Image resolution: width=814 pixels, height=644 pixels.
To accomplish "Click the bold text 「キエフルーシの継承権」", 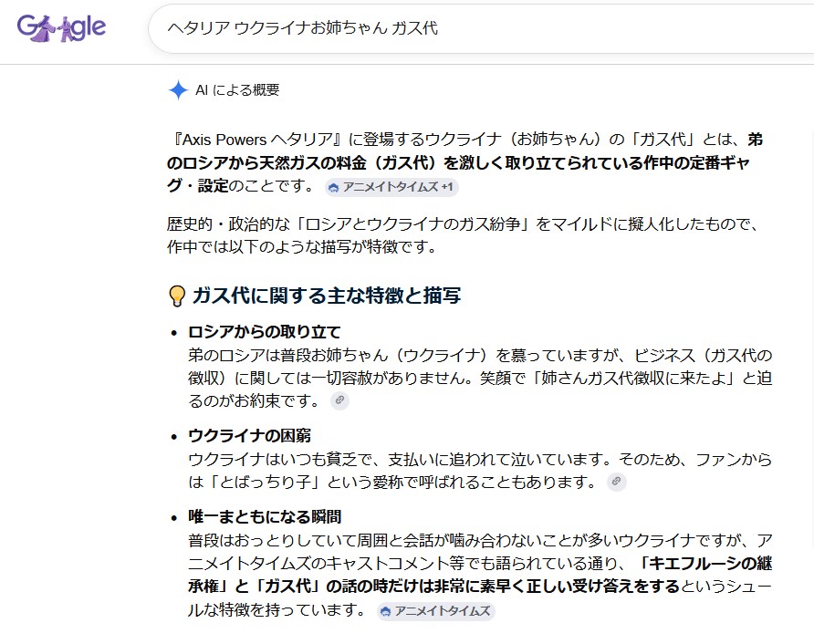I will (480, 575).
